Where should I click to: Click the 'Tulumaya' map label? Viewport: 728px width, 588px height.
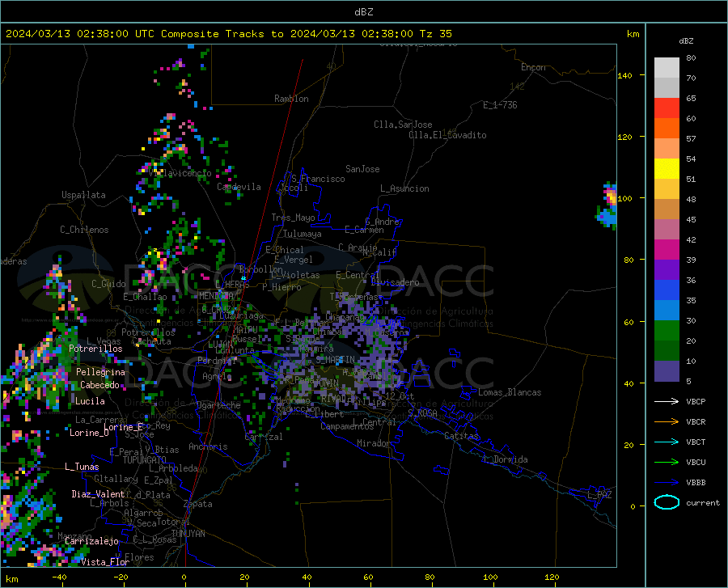[x=303, y=234]
